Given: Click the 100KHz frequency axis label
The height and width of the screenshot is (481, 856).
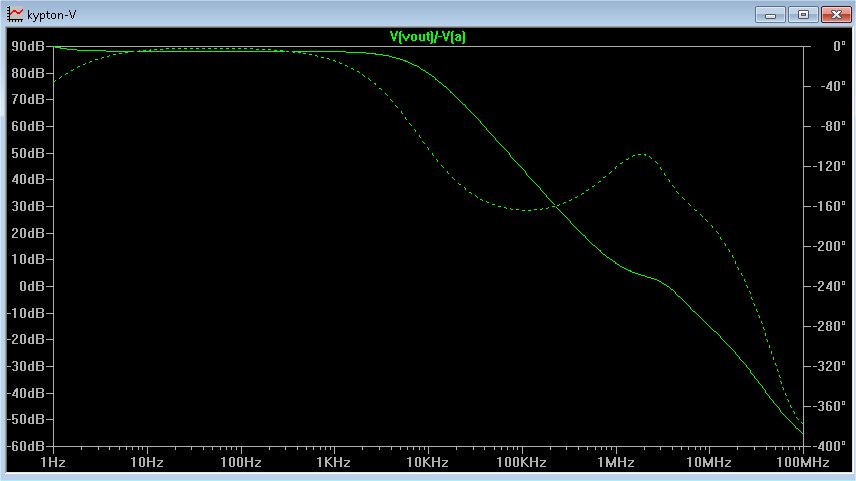Looking at the screenshot, I should tap(521, 462).
